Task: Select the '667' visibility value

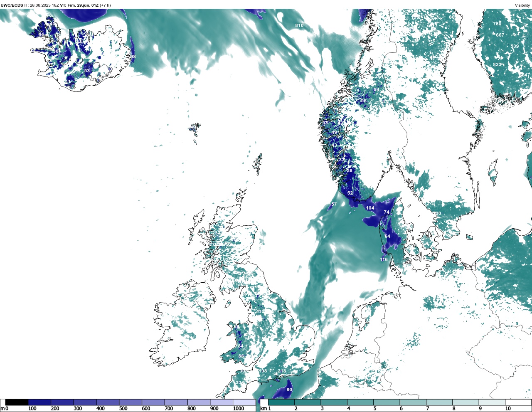Action: pyautogui.click(x=500, y=35)
